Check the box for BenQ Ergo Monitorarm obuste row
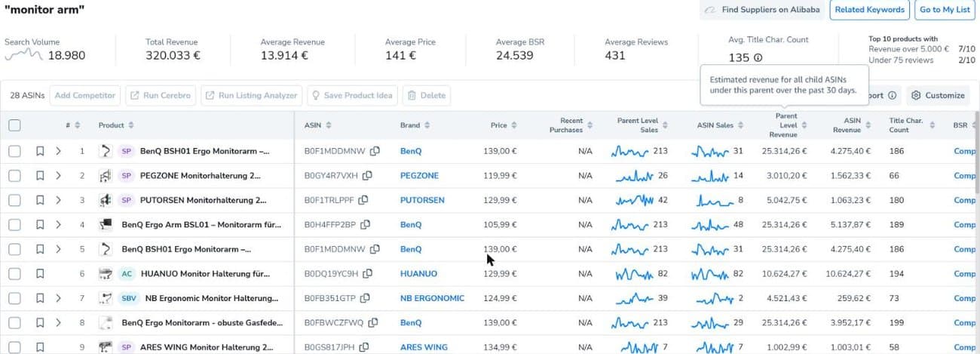This screenshot has width=980, height=354. pyautogui.click(x=14, y=323)
